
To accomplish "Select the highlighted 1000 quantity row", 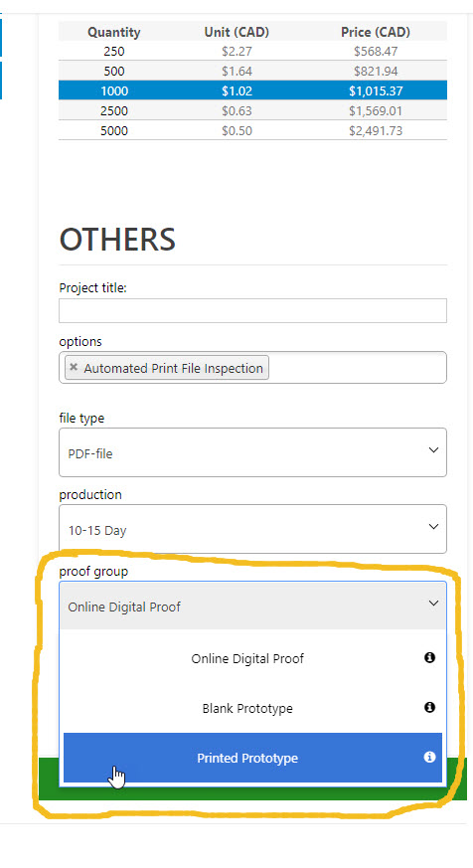I will [x=252, y=90].
